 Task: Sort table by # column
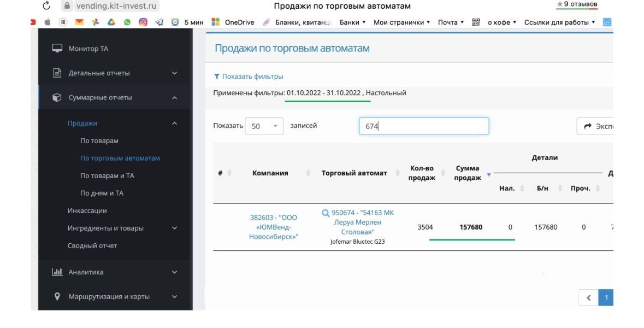point(224,173)
